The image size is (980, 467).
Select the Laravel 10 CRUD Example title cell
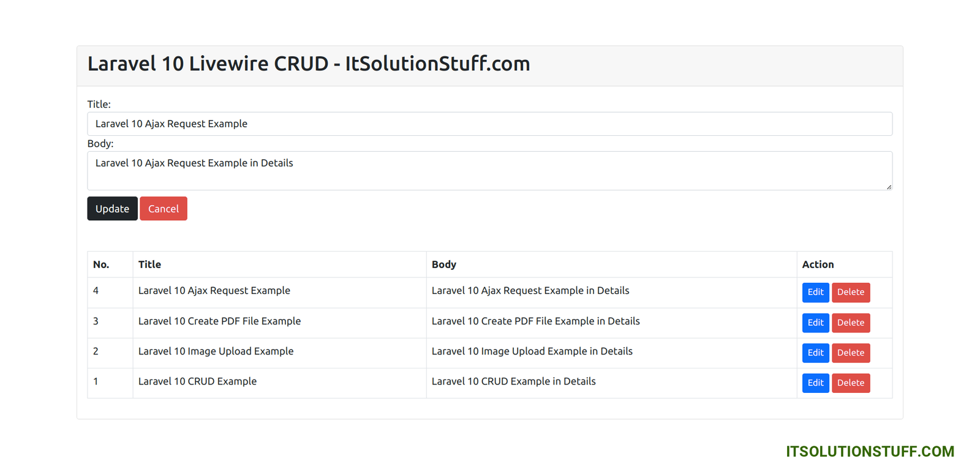point(197,381)
